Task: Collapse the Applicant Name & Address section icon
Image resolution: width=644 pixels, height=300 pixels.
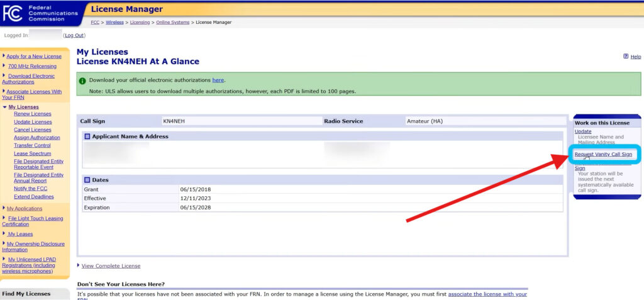Action: coord(87,136)
